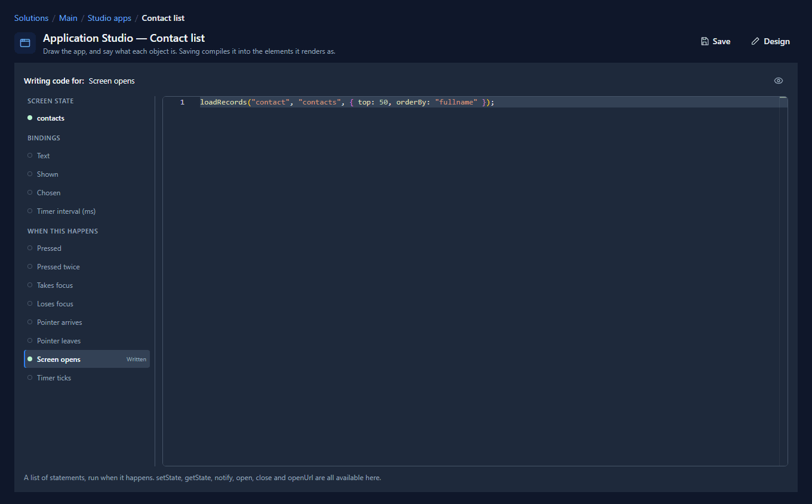Image resolution: width=812 pixels, height=504 pixels.
Task: Select the Pointer arrives event
Action: pyautogui.click(x=87, y=322)
